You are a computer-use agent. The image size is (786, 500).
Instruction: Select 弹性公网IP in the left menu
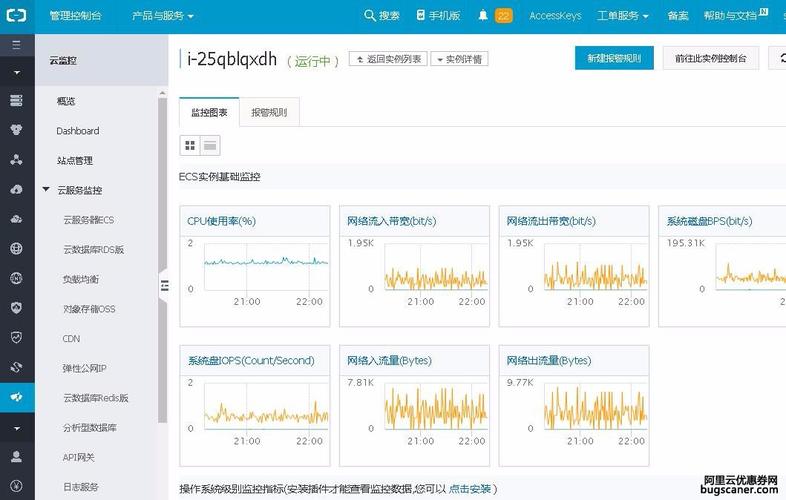tap(85, 368)
